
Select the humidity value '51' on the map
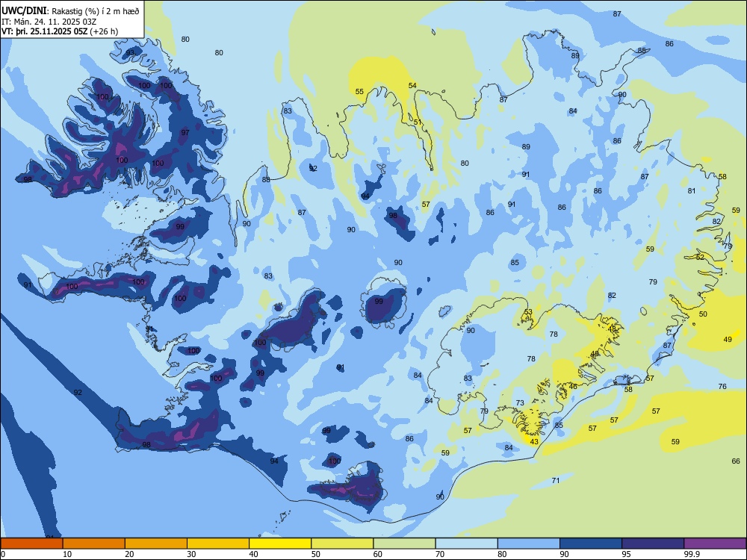(x=418, y=122)
